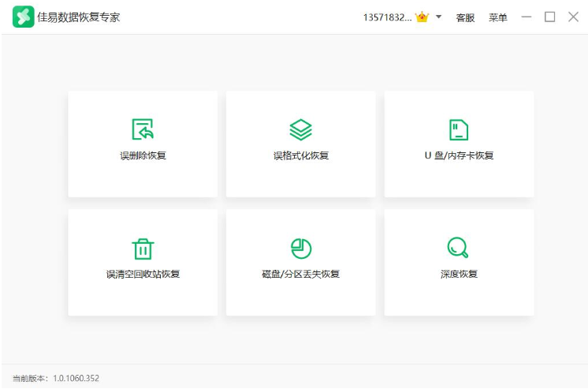
Task: Minimize the 佳易数据恢复专家 window
Action: click(x=527, y=17)
